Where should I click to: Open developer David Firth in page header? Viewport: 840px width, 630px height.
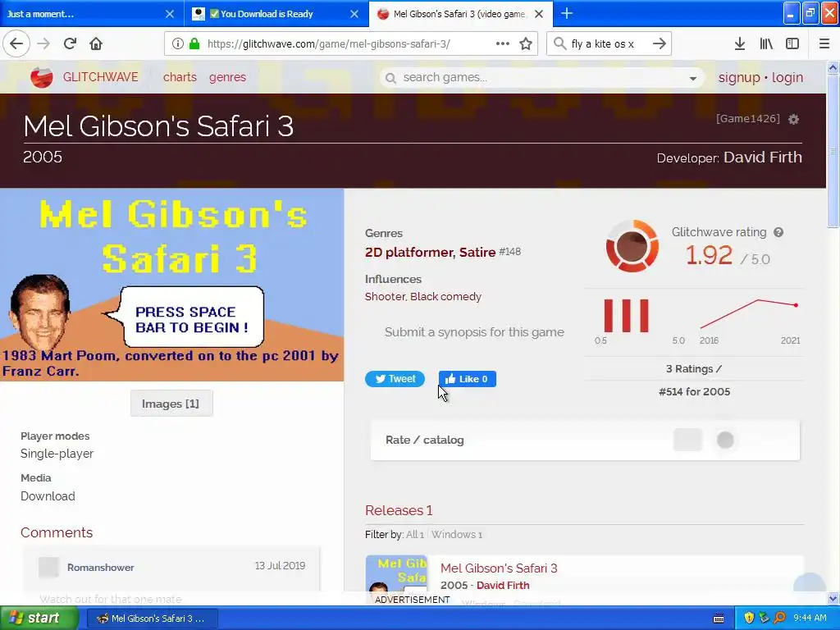click(x=763, y=157)
